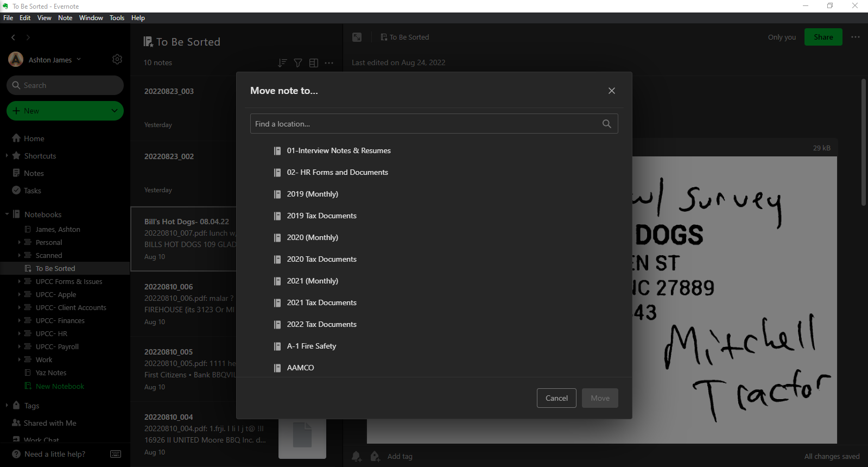Click the filter notes funnel icon
The height and width of the screenshot is (467, 868).
point(298,63)
